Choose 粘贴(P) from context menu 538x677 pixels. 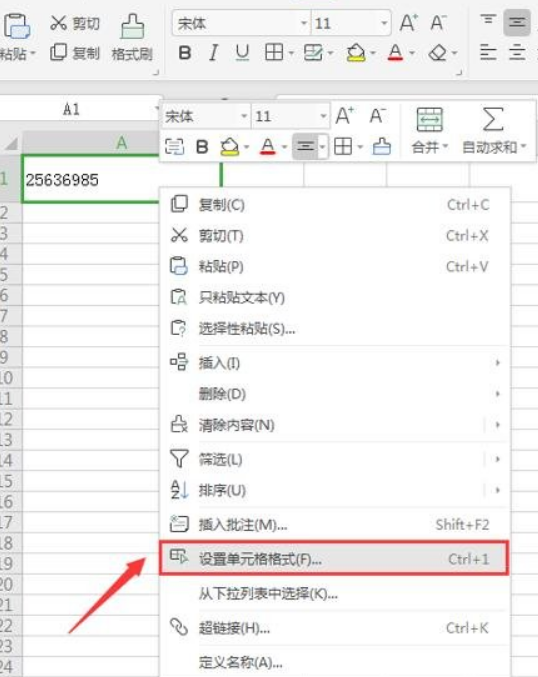pyautogui.click(x=335, y=266)
